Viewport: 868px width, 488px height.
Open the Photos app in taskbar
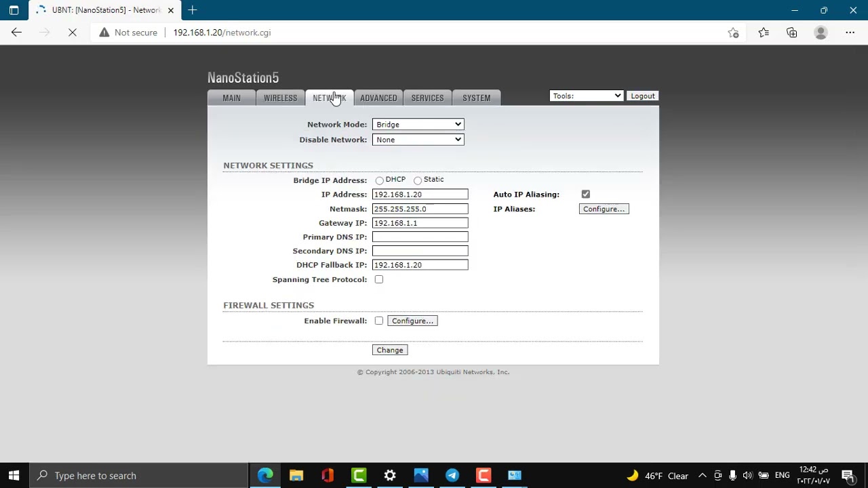pyautogui.click(x=421, y=475)
